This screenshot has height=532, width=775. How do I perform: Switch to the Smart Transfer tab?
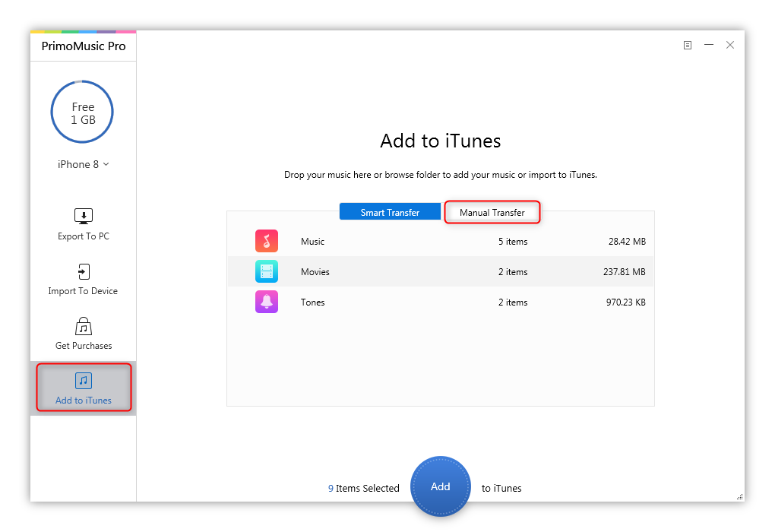click(x=390, y=211)
